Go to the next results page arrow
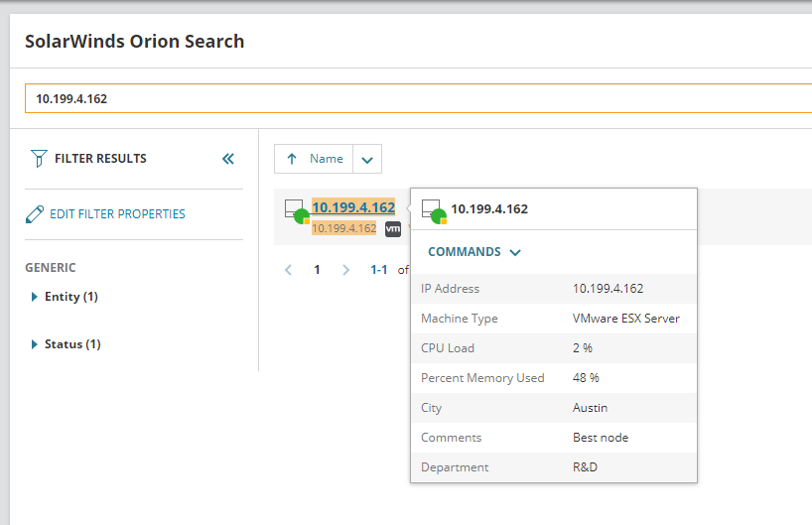The image size is (812, 525). pos(345,269)
